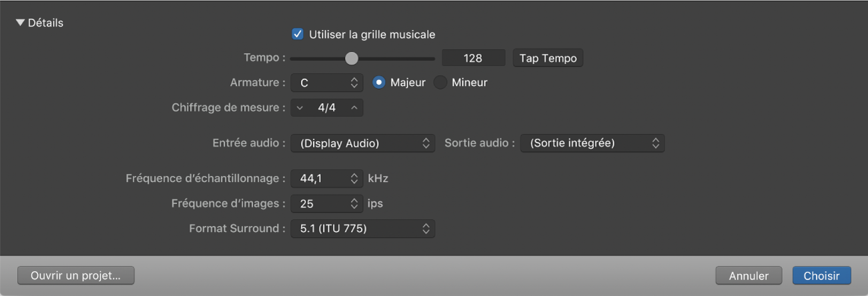Click the Annuler button
Image resolution: width=868 pixels, height=296 pixels.
[x=749, y=276]
